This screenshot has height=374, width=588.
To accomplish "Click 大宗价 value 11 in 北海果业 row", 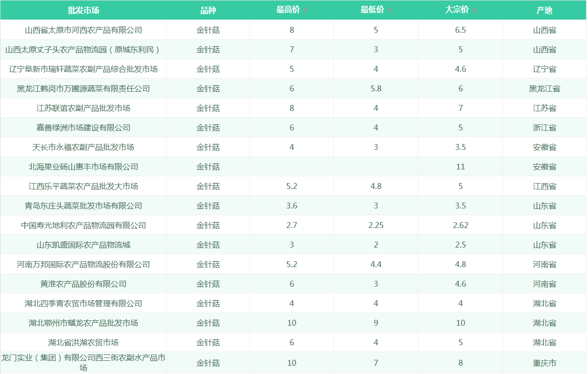I will point(460,166).
